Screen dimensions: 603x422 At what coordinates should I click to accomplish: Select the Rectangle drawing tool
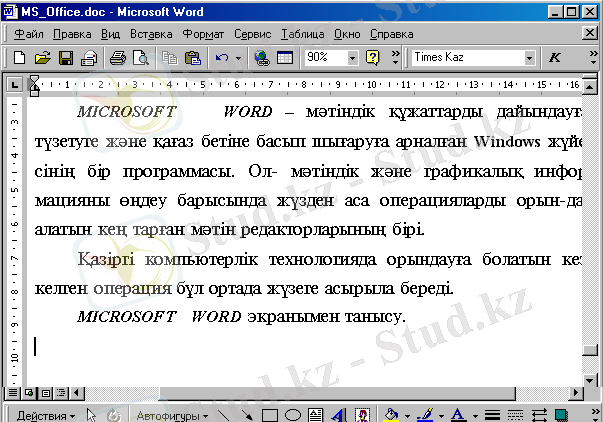click(270, 414)
